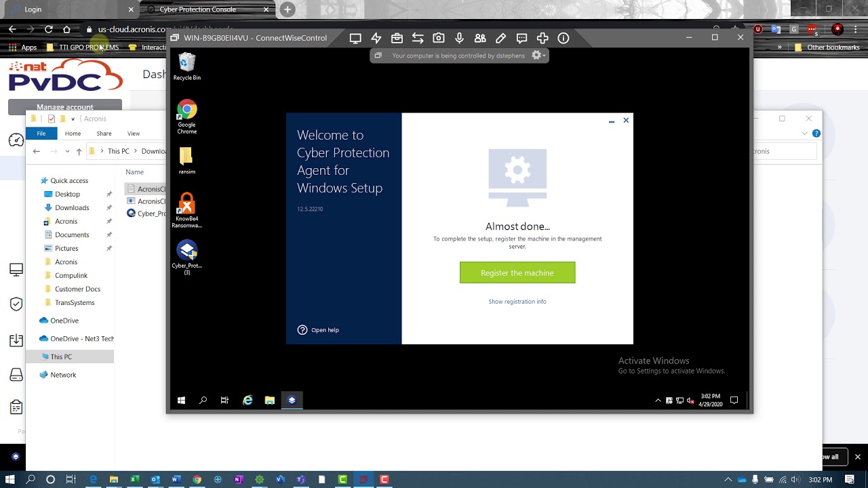The width and height of the screenshot is (868, 488).
Task: Go up one folder level in File Explorer
Action: point(79,151)
